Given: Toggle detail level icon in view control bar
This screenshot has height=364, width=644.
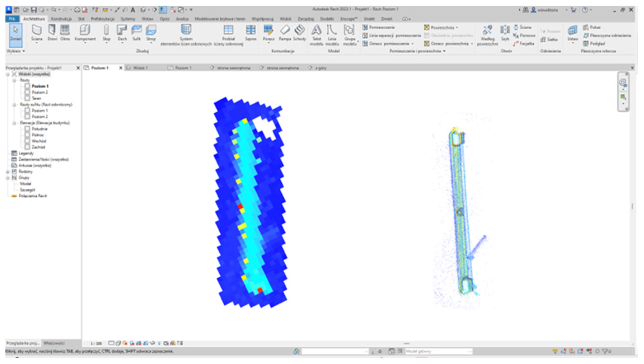Looking at the screenshot, I should [111, 343].
